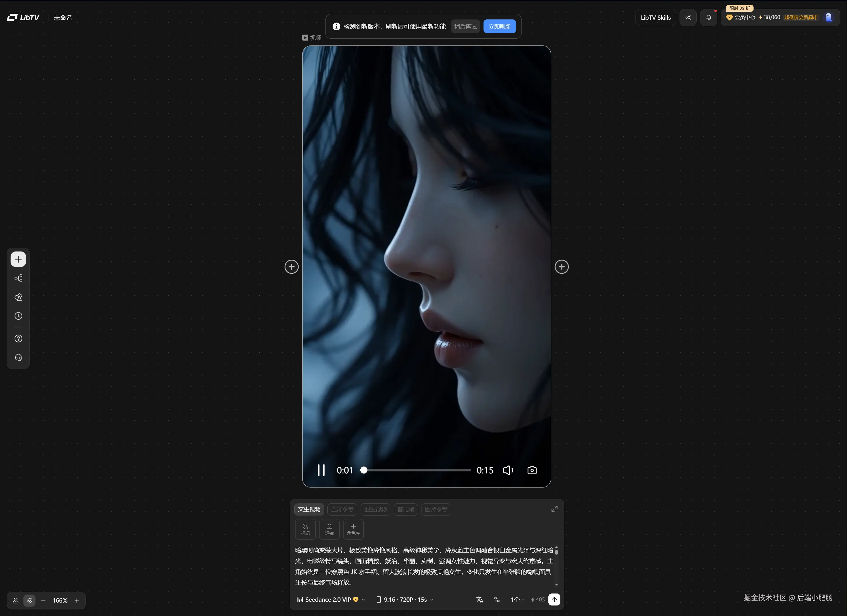Viewport: 847px width, 616px height.
Task: Mute the video volume speaker
Action: 508,470
